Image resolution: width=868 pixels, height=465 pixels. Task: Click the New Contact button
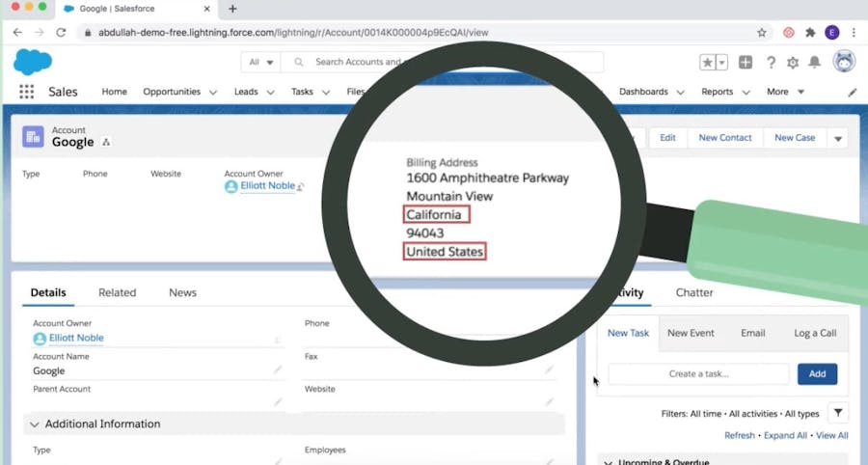pos(724,138)
